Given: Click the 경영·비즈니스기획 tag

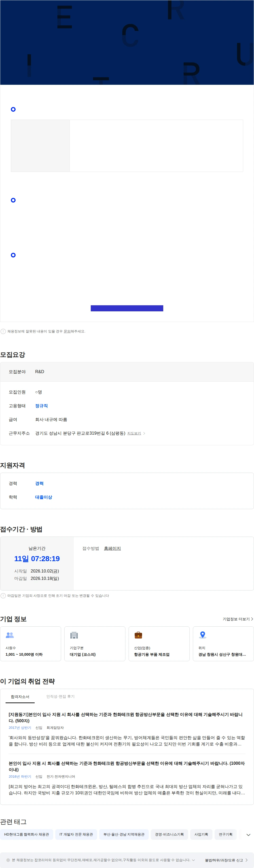Looking at the screenshot, I should 169,834.
